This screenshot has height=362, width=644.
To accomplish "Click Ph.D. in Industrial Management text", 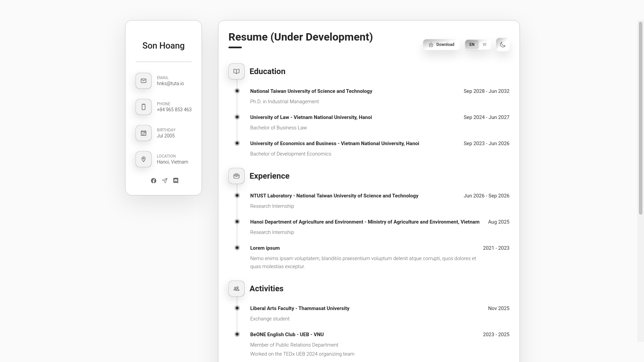I will 284,102.
